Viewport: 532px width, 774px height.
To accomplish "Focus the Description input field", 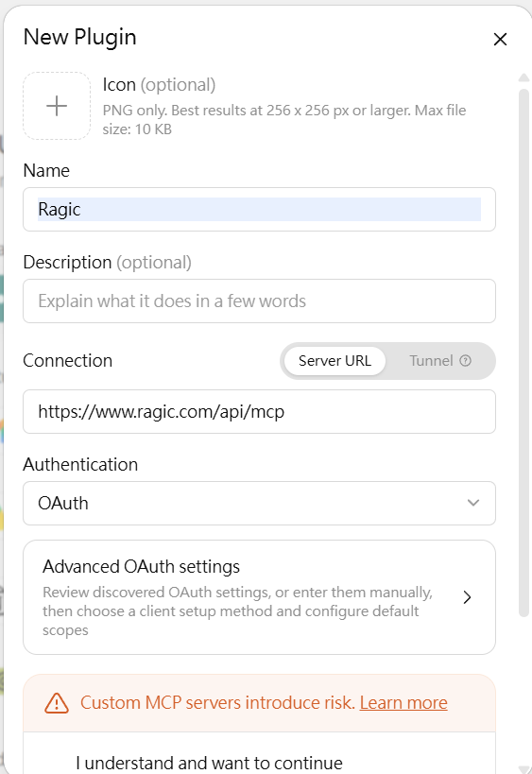I will coord(259,301).
